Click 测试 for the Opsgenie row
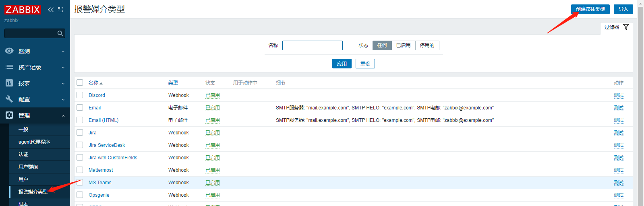The height and width of the screenshot is (206, 644). coord(619,195)
